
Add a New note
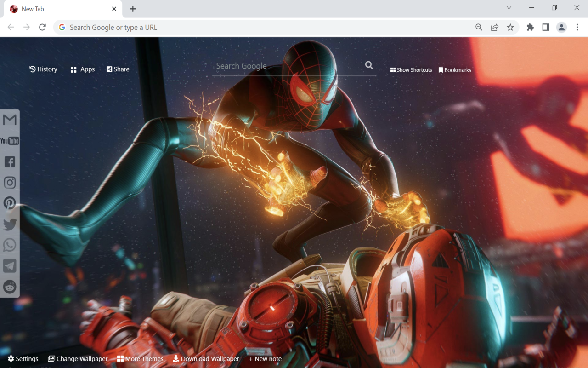tap(265, 359)
